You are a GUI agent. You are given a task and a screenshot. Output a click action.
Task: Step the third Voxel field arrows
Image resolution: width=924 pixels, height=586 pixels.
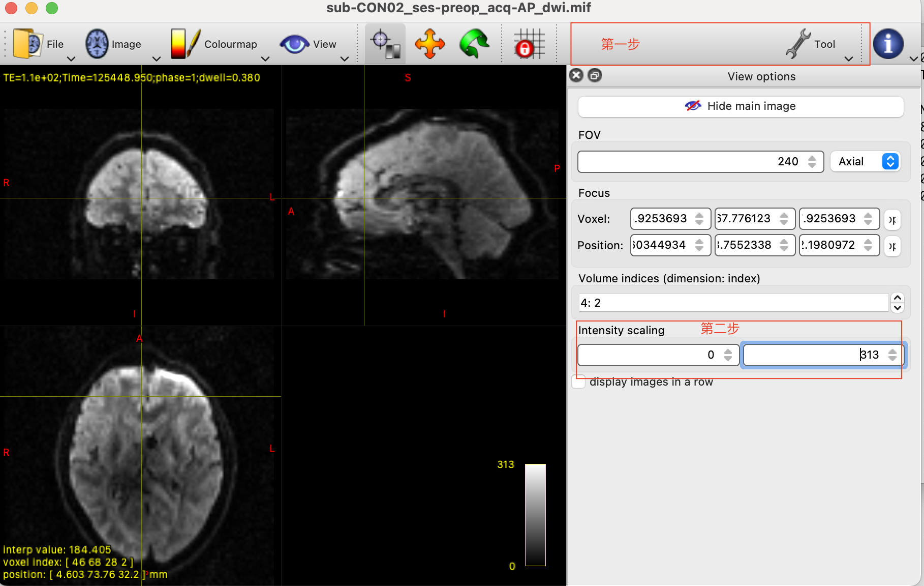(x=869, y=219)
